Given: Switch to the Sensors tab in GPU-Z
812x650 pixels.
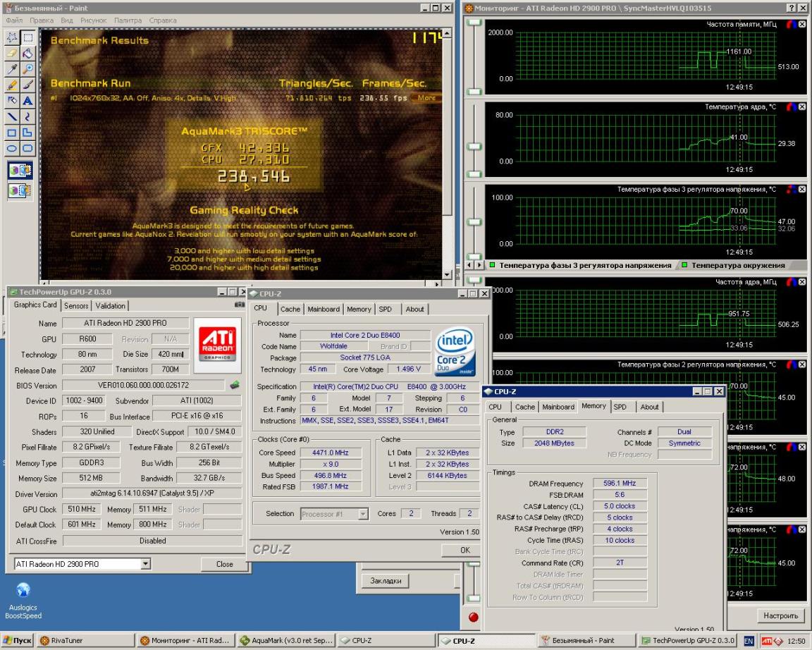Looking at the screenshot, I should [x=76, y=305].
